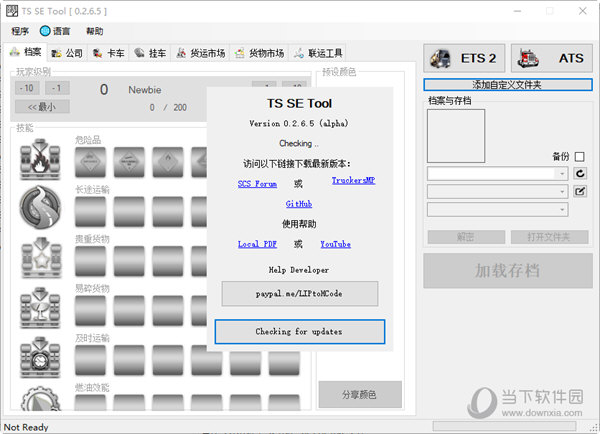This screenshot has width=600, height=434.
Task: Click the Not Ready status text
Action: (x=26, y=427)
